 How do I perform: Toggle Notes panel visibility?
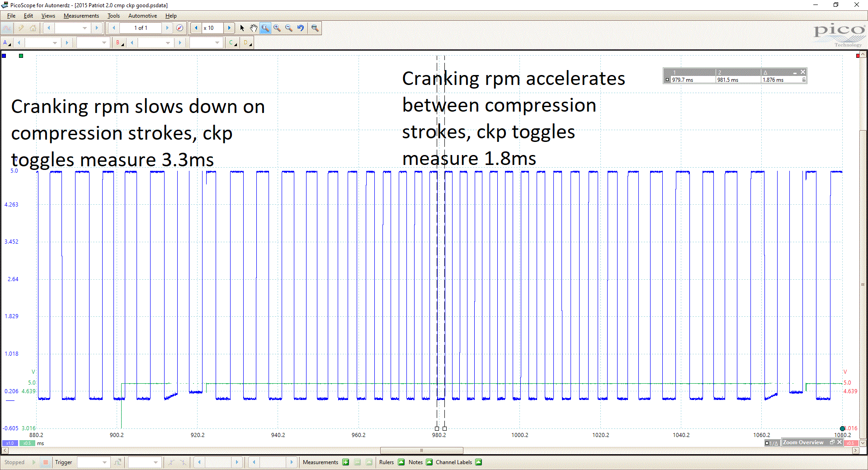click(x=430, y=462)
